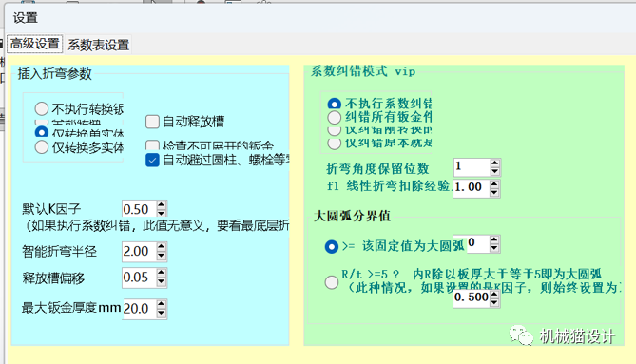The width and height of the screenshot is (636, 364).
Task: Increase 释放槽偏移 with the up arrow
Action: point(162,273)
